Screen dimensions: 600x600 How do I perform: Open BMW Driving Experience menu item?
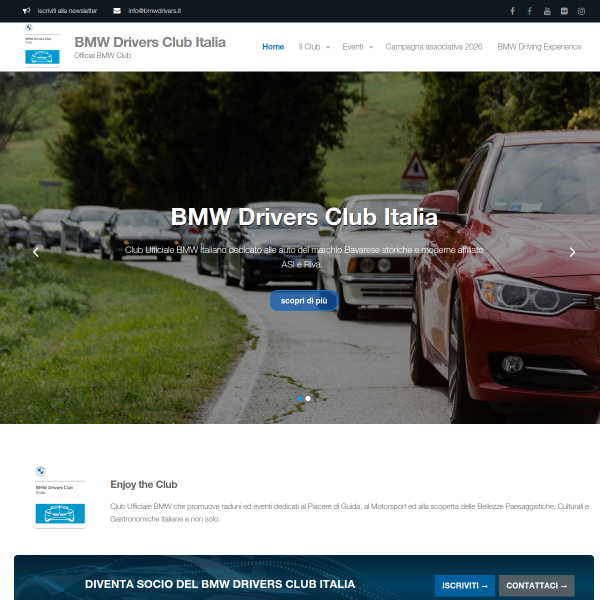(539, 47)
